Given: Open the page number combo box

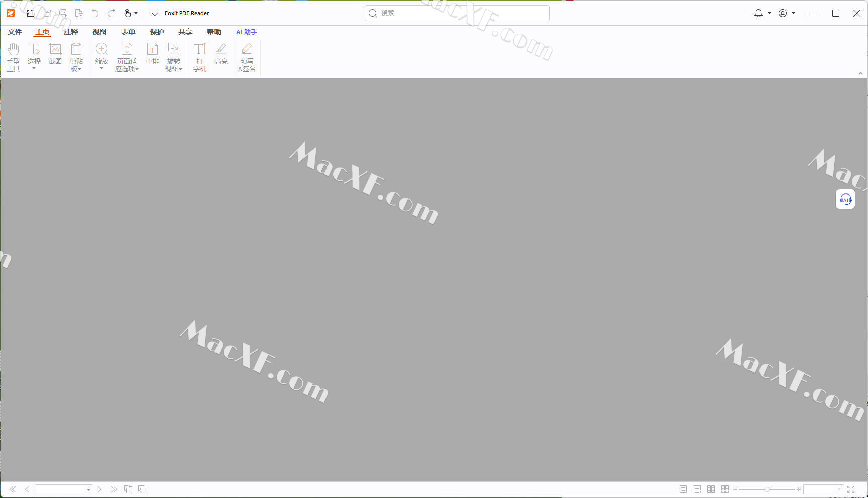Looking at the screenshot, I should (x=63, y=489).
